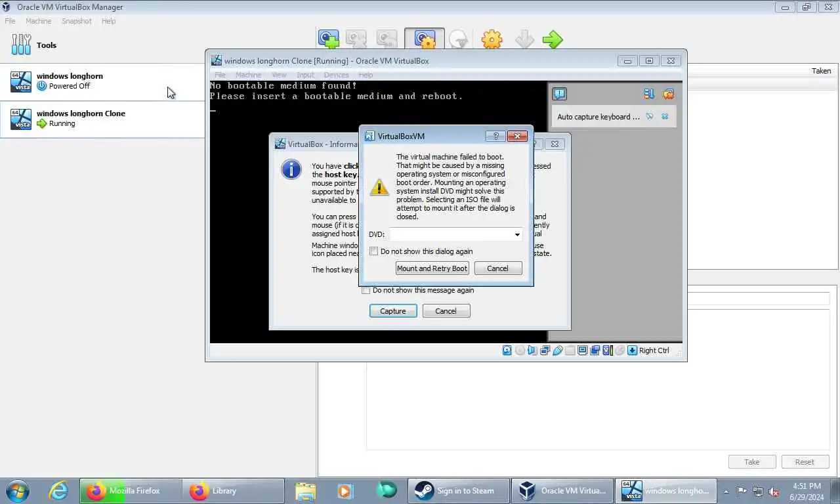Click the Reset button in Manager panel

[805, 462]
